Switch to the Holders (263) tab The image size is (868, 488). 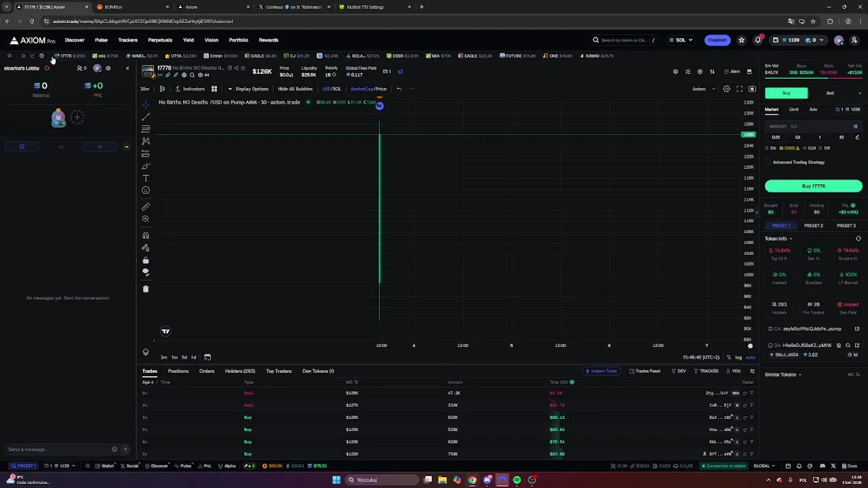[240, 371]
